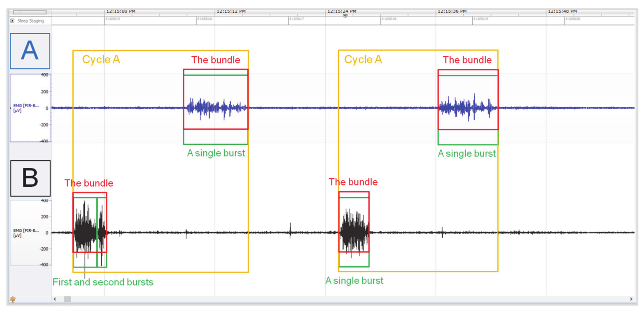Select epoch marker #105020

point(573,19)
